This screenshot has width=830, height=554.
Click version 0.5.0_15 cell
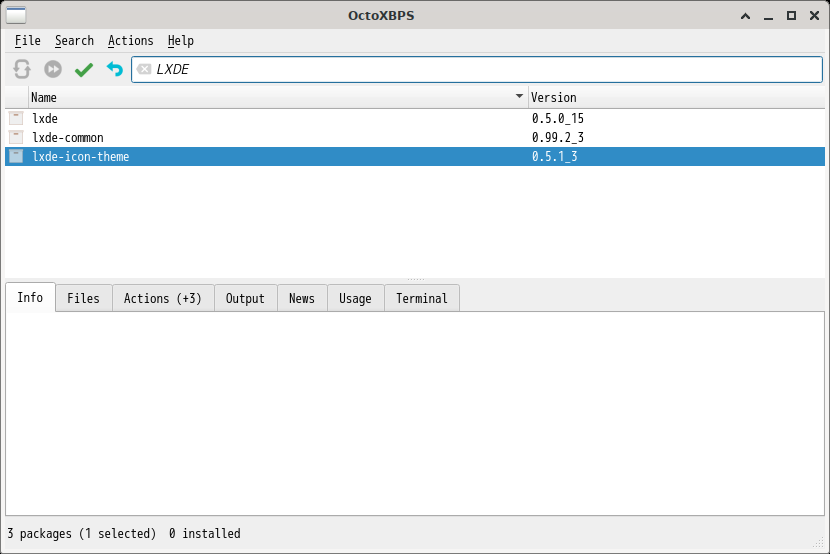558,119
